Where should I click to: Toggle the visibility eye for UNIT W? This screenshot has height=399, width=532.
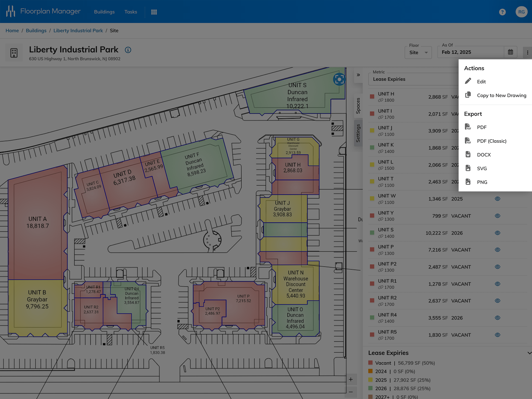pos(497,199)
